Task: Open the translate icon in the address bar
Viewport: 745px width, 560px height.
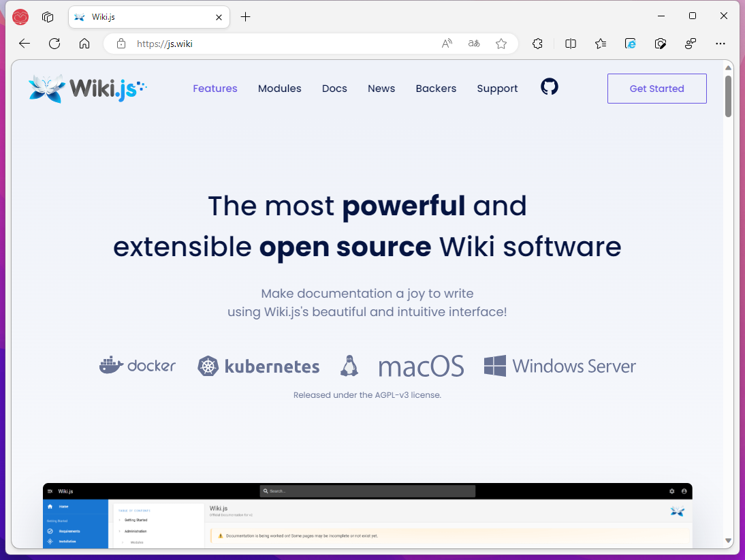Action: pyautogui.click(x=473, y=43)
